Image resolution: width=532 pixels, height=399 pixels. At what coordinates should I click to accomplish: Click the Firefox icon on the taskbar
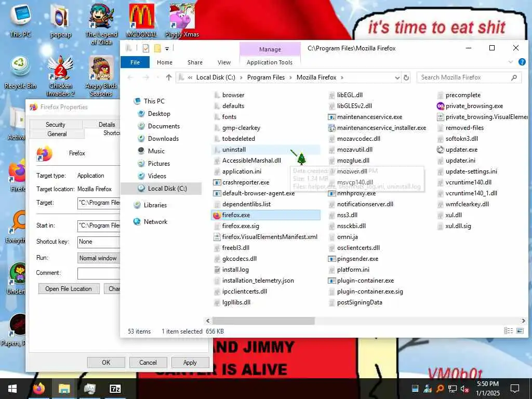38,389
